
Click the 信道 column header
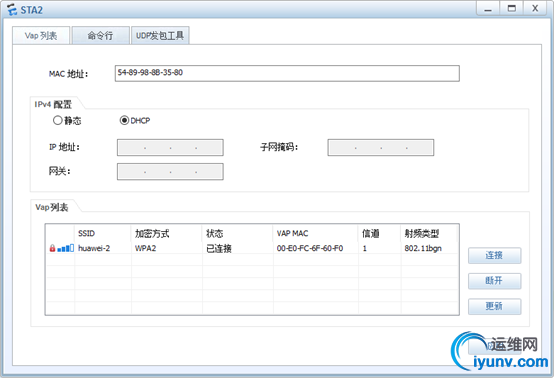pos(379,234)
